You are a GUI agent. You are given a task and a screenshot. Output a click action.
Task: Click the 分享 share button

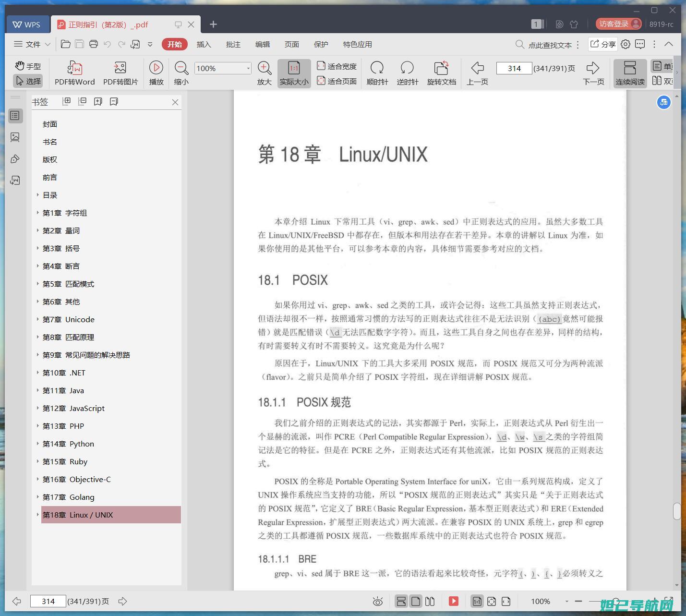[602, 44]
